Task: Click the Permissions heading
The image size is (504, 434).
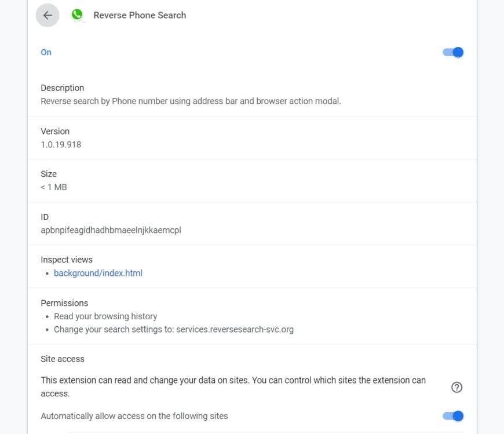Action: coord(64,303)
